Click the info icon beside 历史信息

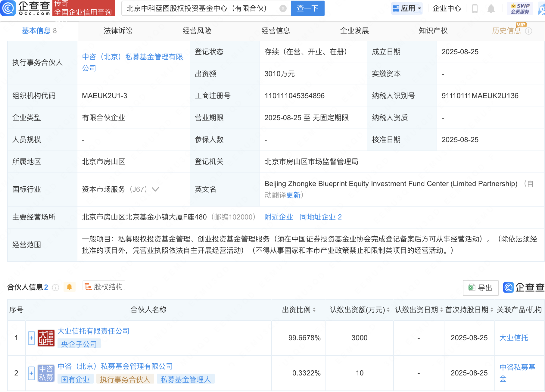point(528,31)
